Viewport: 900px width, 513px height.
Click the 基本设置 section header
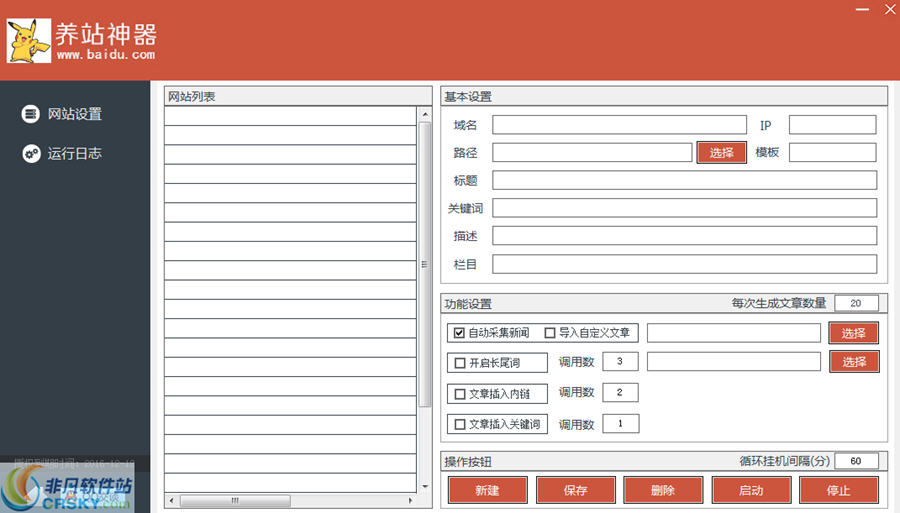click(x=664, y=96)
